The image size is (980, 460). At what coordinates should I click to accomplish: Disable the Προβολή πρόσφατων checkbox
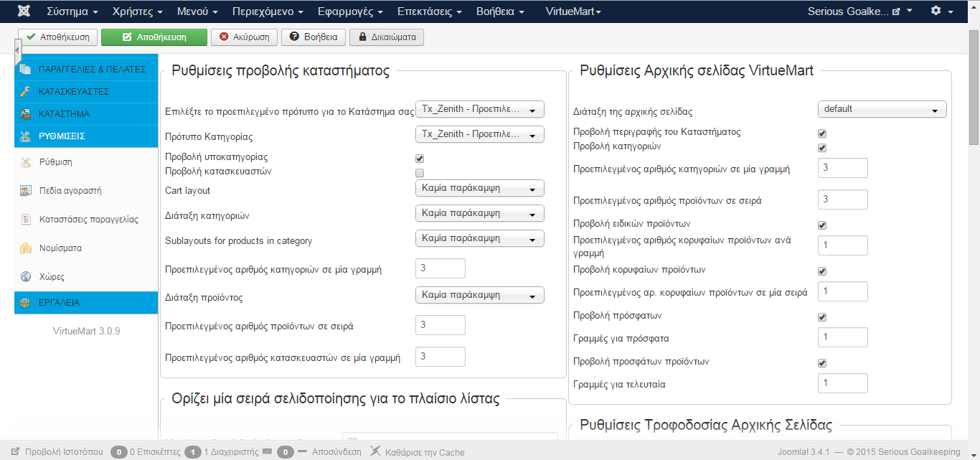point(822,317)
